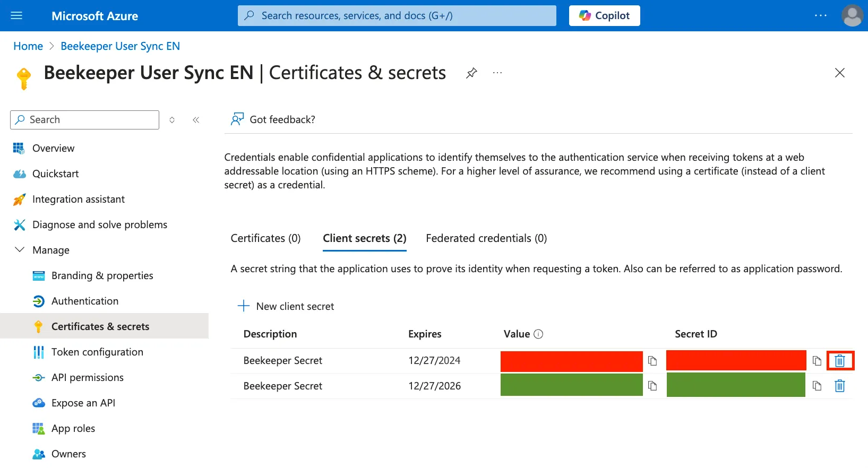The image size is (868, 468).
Task: Click the sidebar Search field
Action: (x=84, y=120)
